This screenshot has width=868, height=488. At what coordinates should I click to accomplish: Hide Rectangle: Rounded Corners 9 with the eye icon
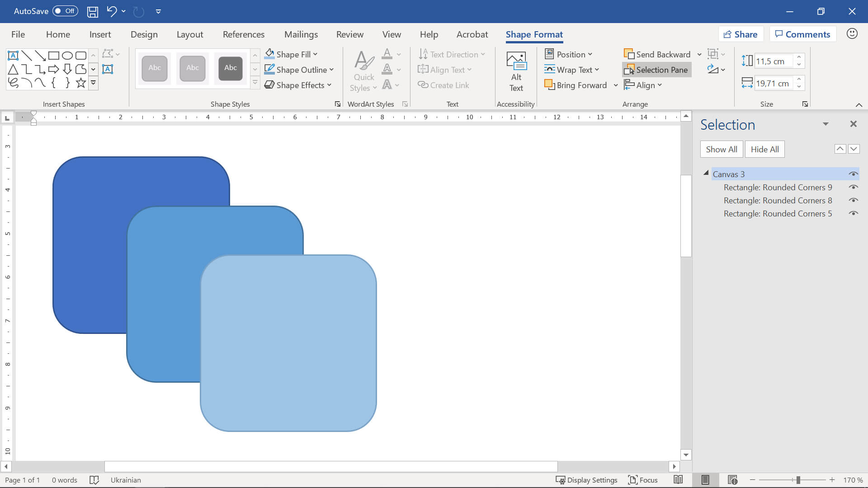[x=853, y=187]
